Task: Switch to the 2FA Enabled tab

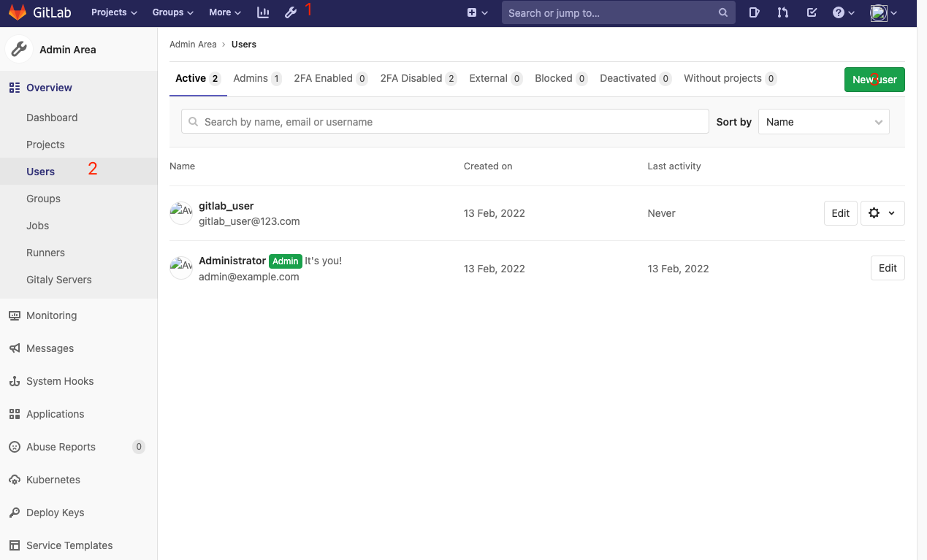Action: tap(330, 78)
